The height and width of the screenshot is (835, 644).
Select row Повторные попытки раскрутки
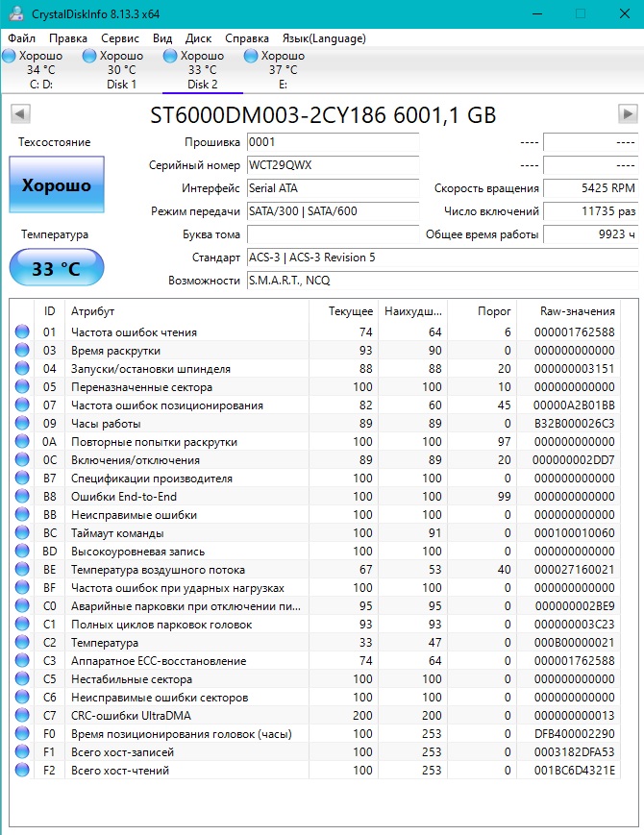[x=315, y=441]
